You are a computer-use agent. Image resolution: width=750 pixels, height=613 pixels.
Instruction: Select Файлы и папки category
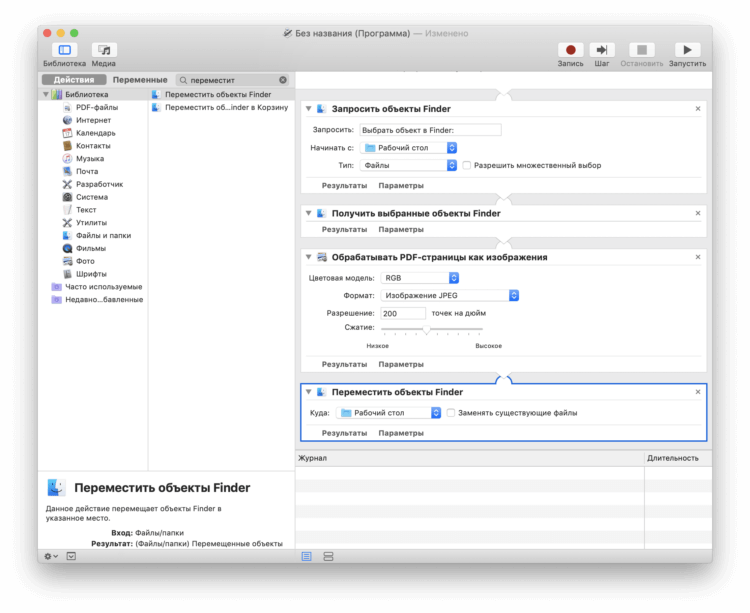point(103,235)
